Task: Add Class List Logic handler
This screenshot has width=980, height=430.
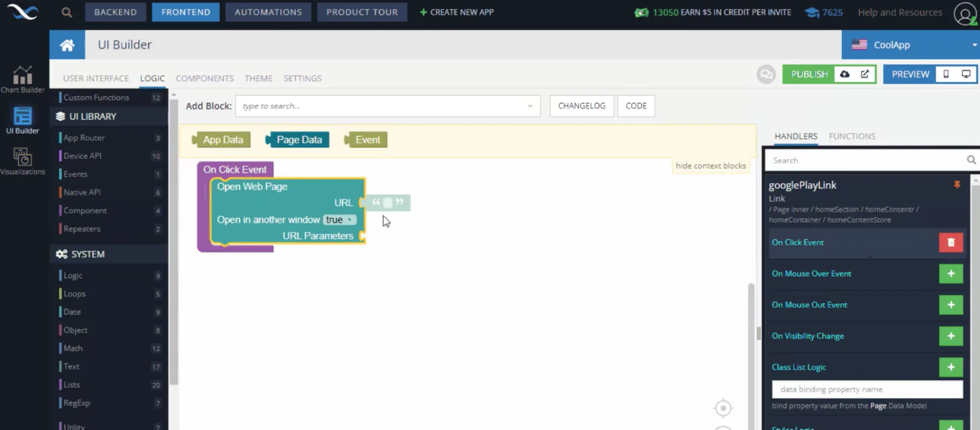Action: (x=951, y=367)
